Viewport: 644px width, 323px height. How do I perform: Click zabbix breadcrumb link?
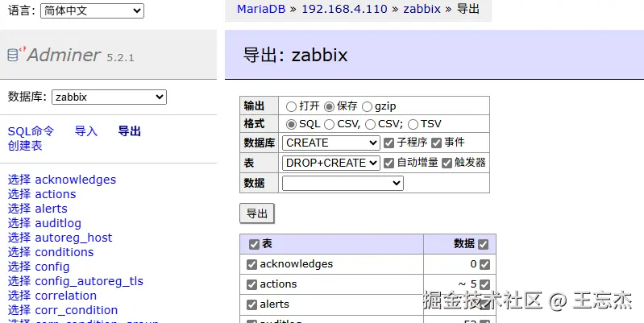click(x=422, y=9)
